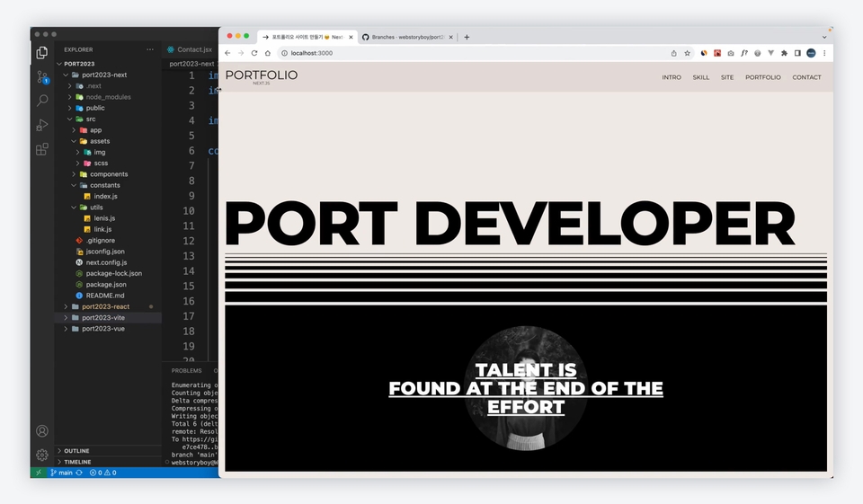Click the Vue devtools V extension icon

770,53
